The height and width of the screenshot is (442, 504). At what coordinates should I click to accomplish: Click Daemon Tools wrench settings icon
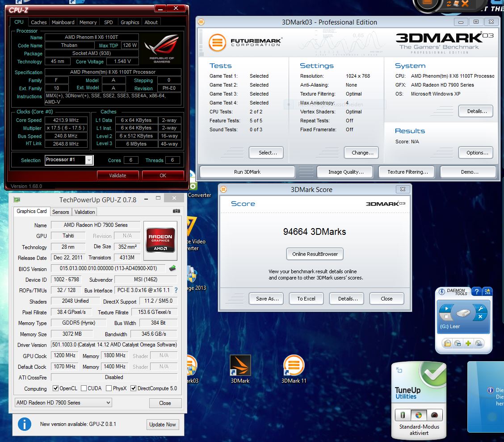(481, 309)
